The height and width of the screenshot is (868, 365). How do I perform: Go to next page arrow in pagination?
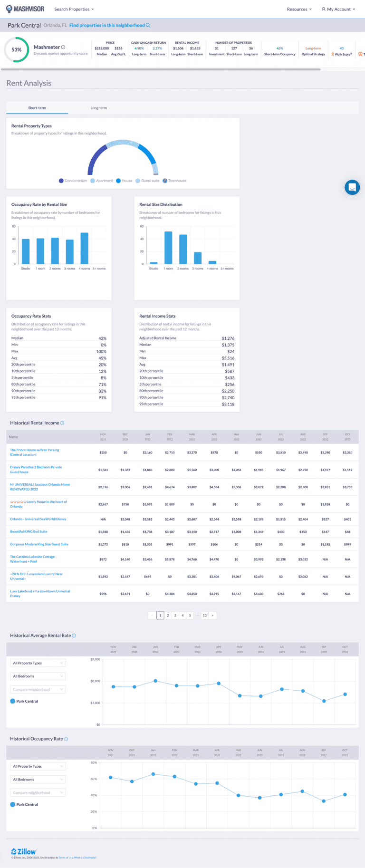click(x=213, y=616)
